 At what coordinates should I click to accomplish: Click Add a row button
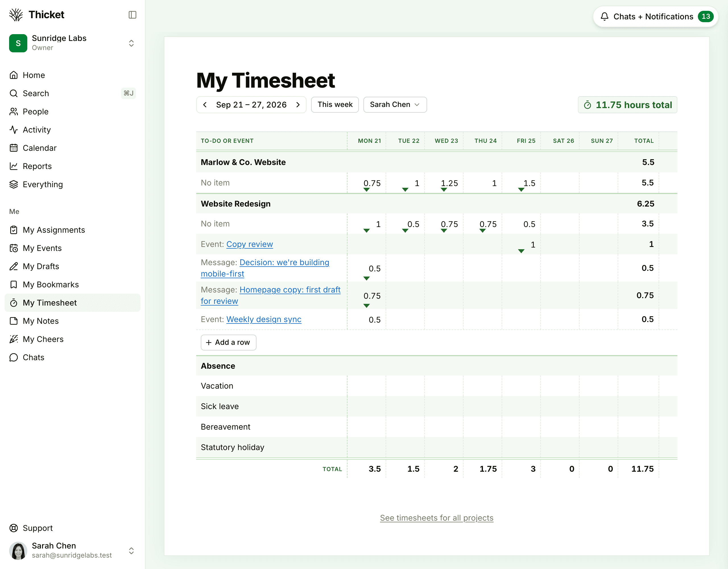(228, 343)
